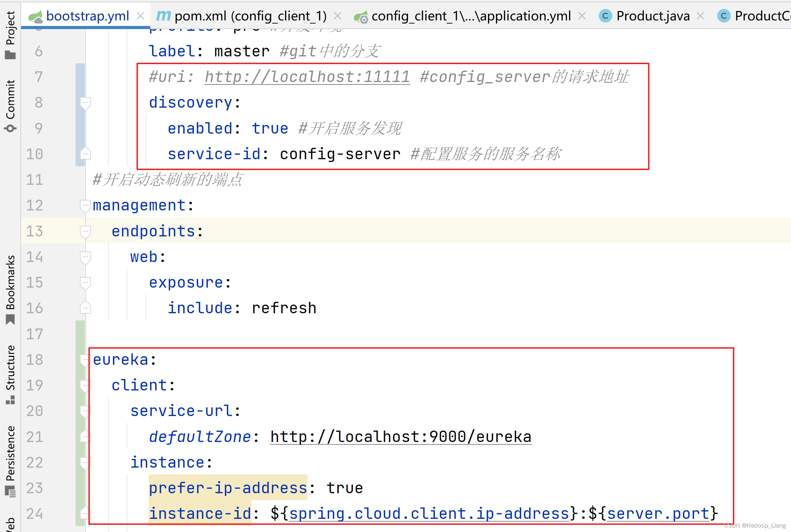
Task: Collapse the discovery block fold marker
Action: tap(85, 103)
